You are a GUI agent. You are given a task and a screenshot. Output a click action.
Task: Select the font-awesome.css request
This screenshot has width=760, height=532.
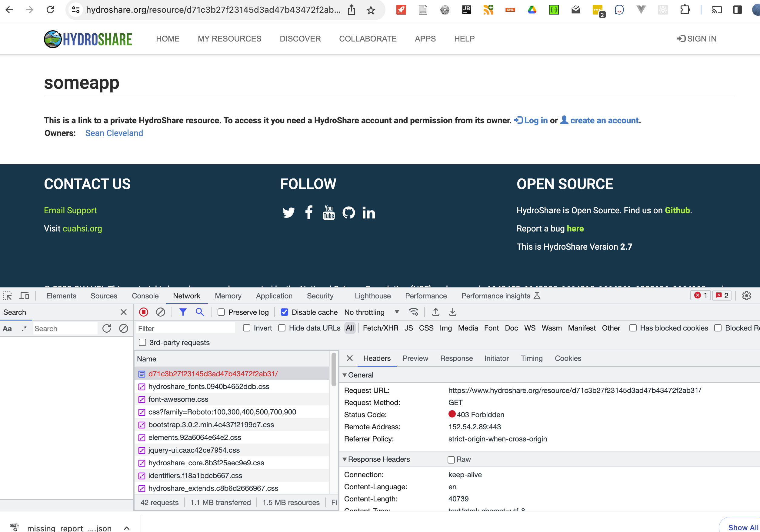point(232,399)
